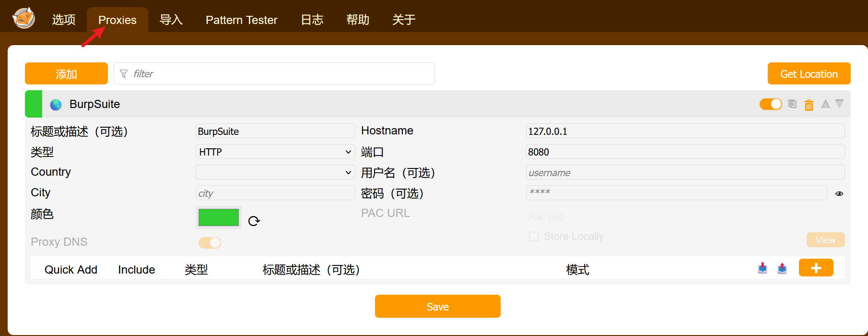Image resolution: width=868 pixels, height=336 pixels.
Task: Open the 选项 tab
Action: pos(64,20)
